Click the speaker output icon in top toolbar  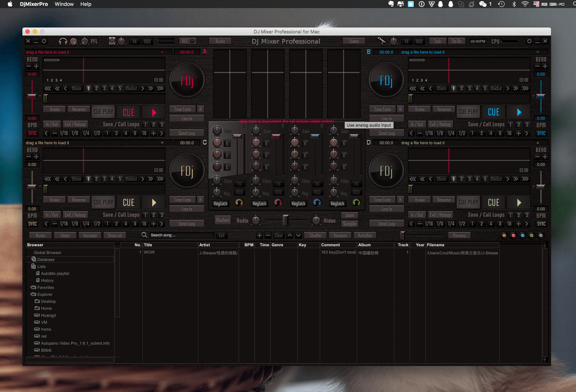(112, 41)
